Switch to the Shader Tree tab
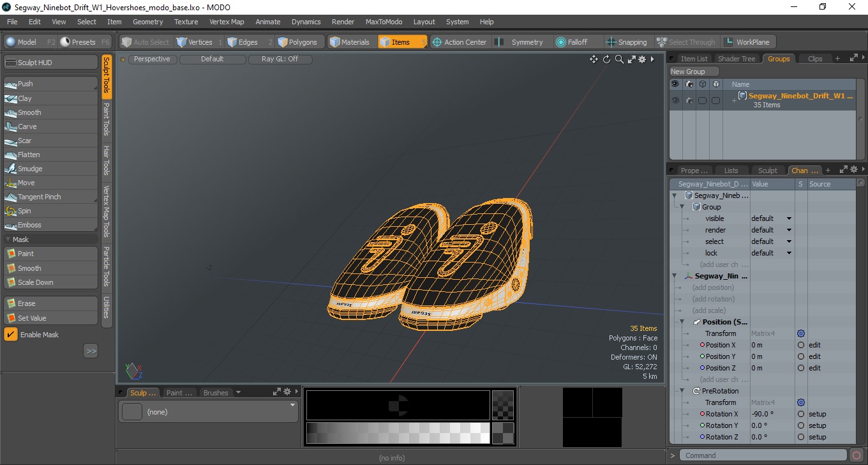 [x=737, y=59]
